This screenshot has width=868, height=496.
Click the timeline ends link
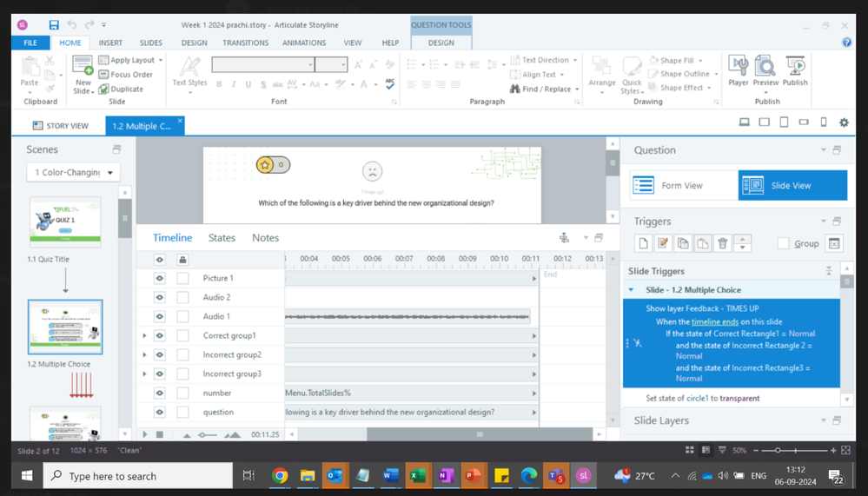pyautogui.click(x=715, y=321)
